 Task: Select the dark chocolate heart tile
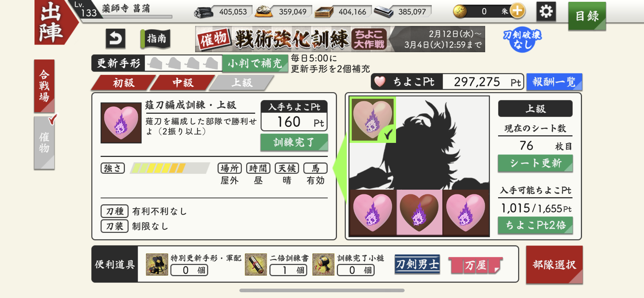(419, 213)
